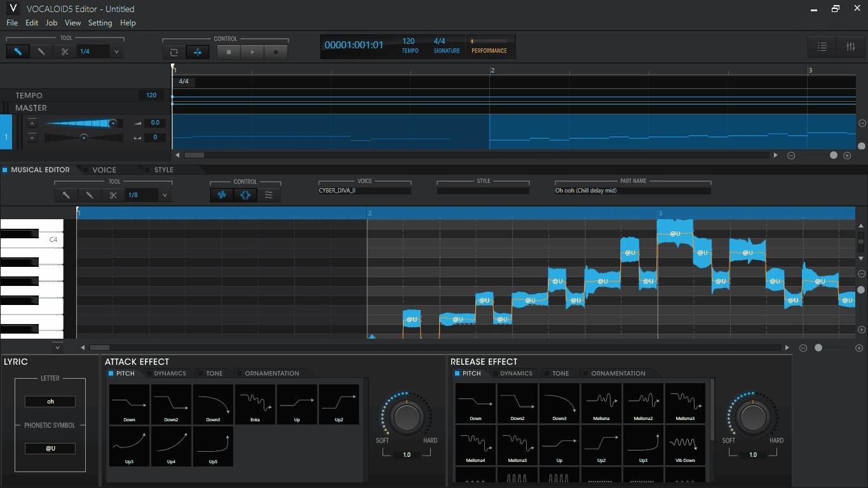The width and height of the screenshot is (868, 488).
Task: Open the Edit menu
Action: pos(32,23)
